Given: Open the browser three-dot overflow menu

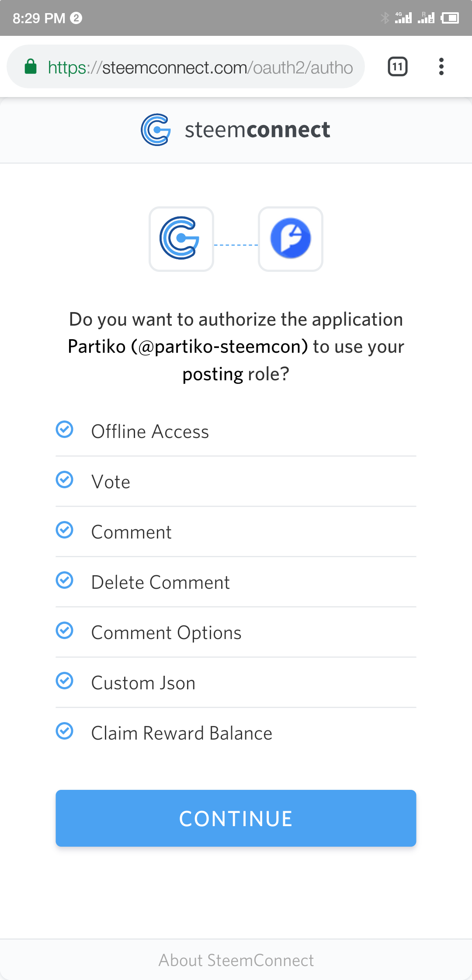Looking at the screenshot, I should (441, 66).
